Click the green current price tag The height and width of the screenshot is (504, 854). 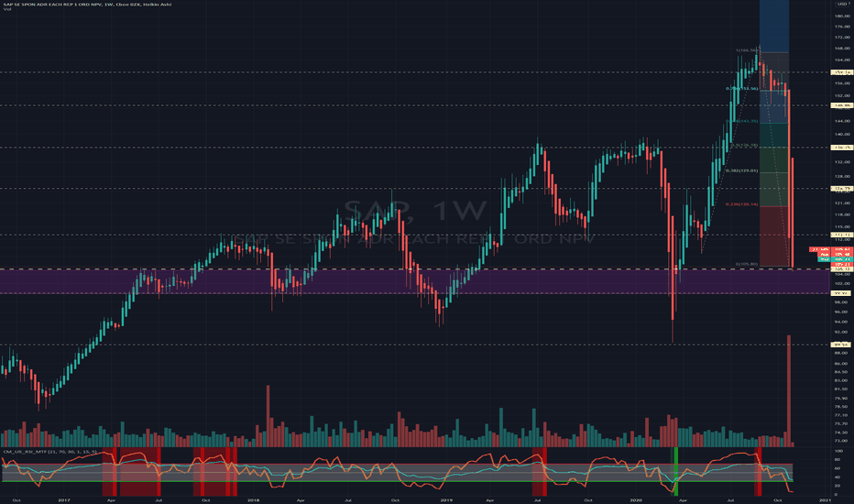point(835,259)
